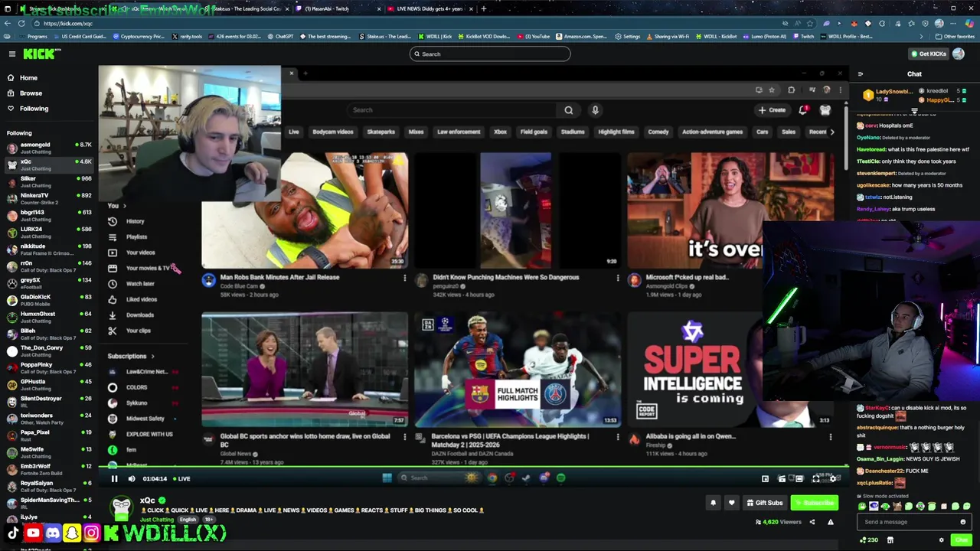Open Chrome in the streamed Windows taskbar
This screenshot has width=980, height=551.
coord(492,478)
